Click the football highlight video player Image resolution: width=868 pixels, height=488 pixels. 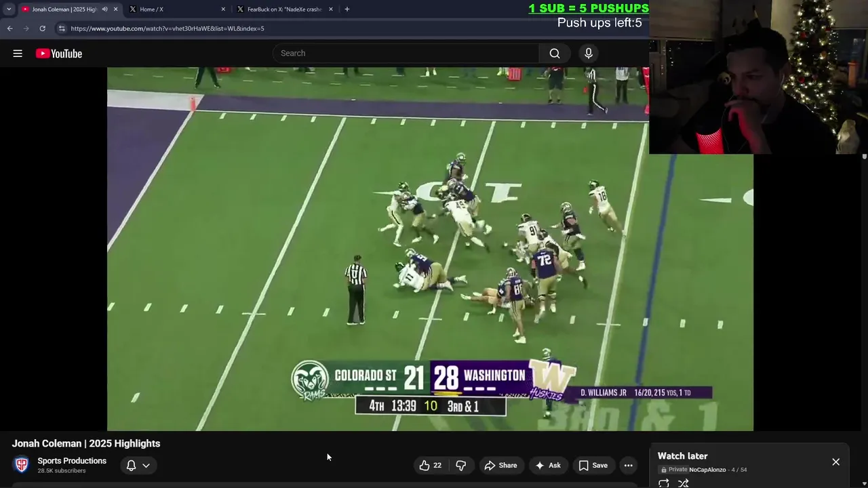430,249
